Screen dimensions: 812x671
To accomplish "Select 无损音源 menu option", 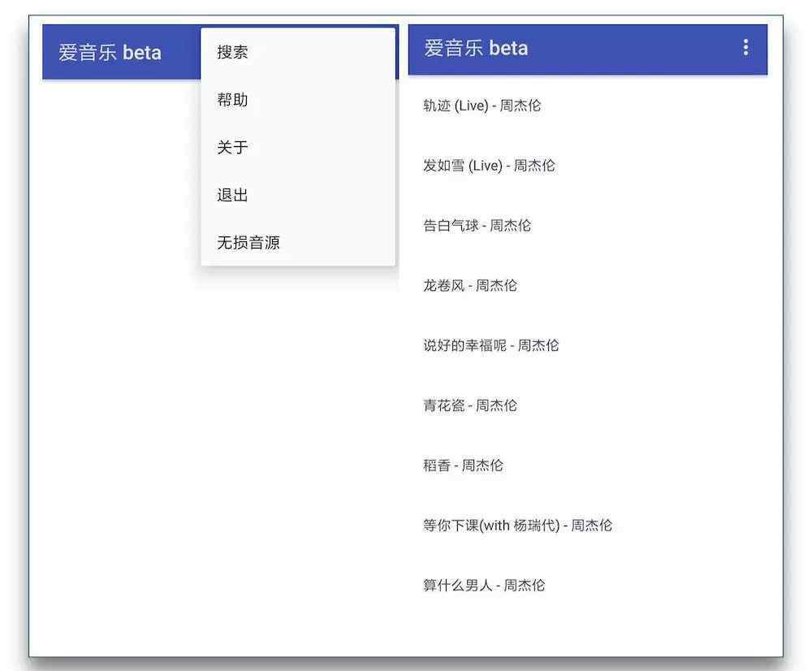I will click(x=298, y=243).
